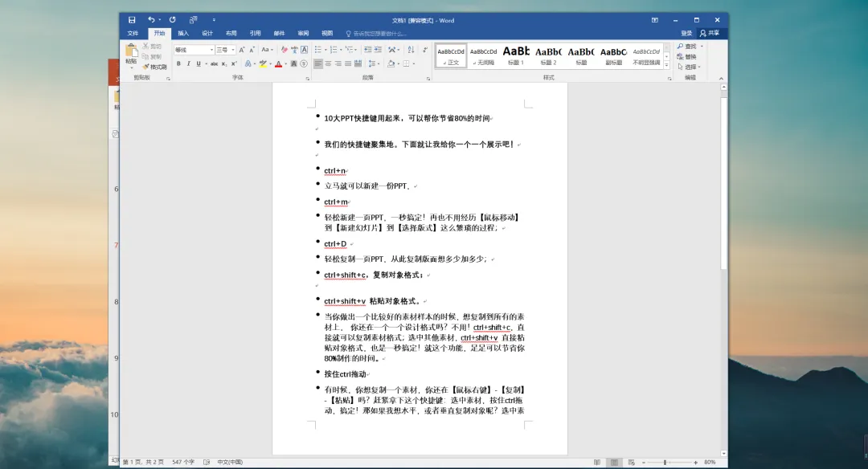Click the Sort (A-Z) icon
This screenshot has height=469, width=868.
pyautogui.click(x=411, y=50)
